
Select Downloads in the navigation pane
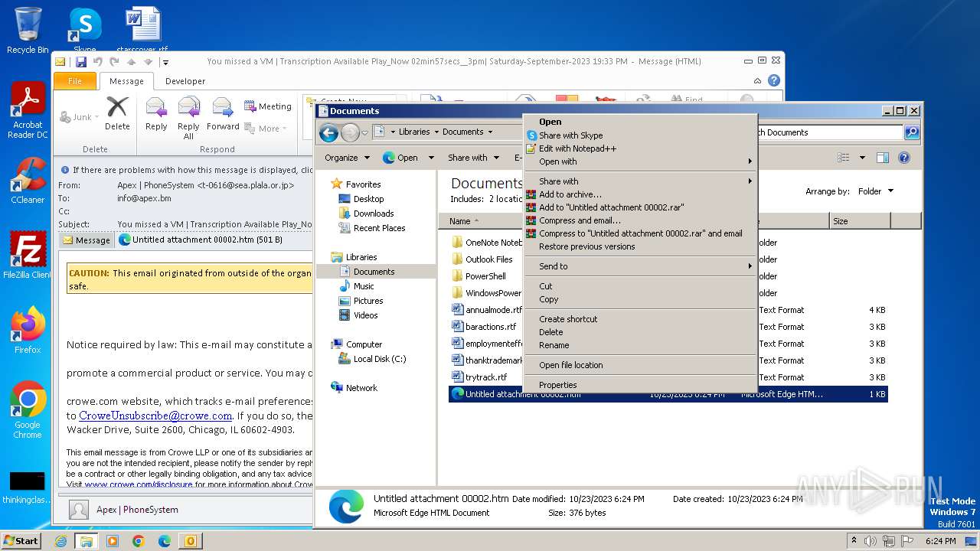[373, 214]
